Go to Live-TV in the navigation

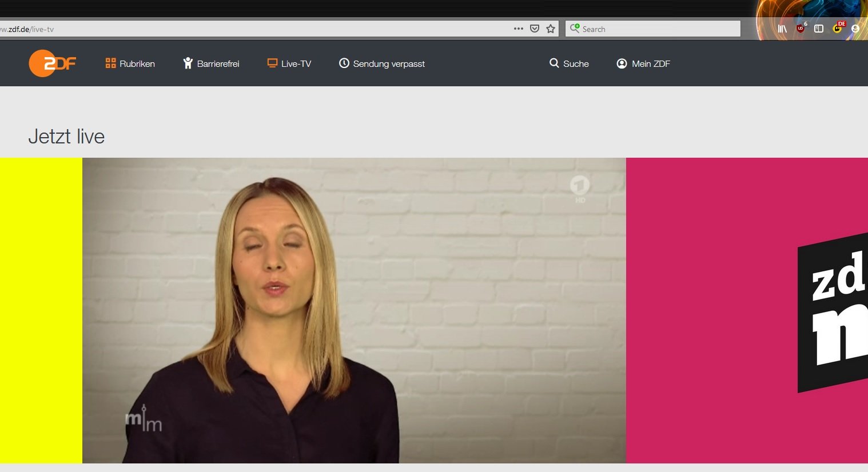(289, 63)
